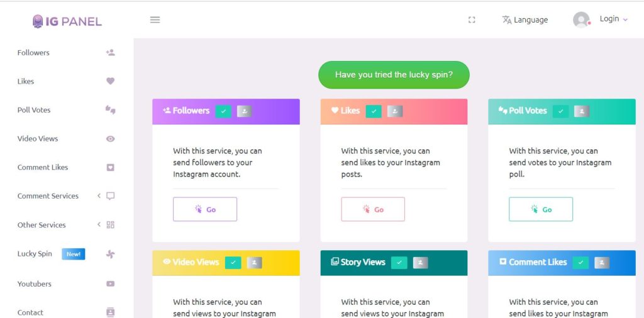Click the Video Views eye sidebar icon
The height and width of the screenshot is (318, 644).
click(110, 139)
